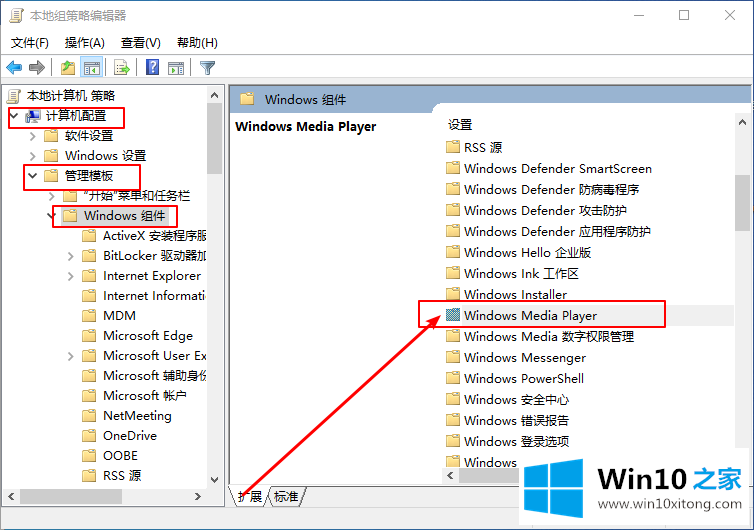Toggle the show/hide action pane icon
The height and width of the screenshot is (530, 754).
pos(176,68)
